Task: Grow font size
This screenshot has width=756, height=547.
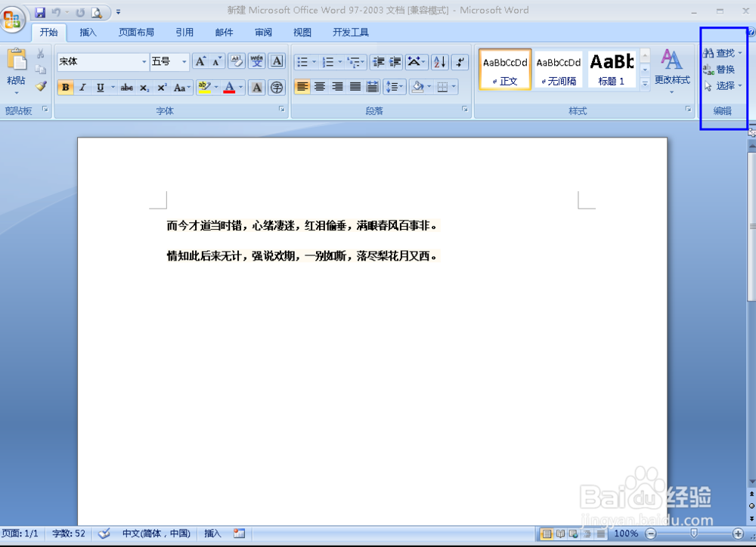Action: coord(200,61)
